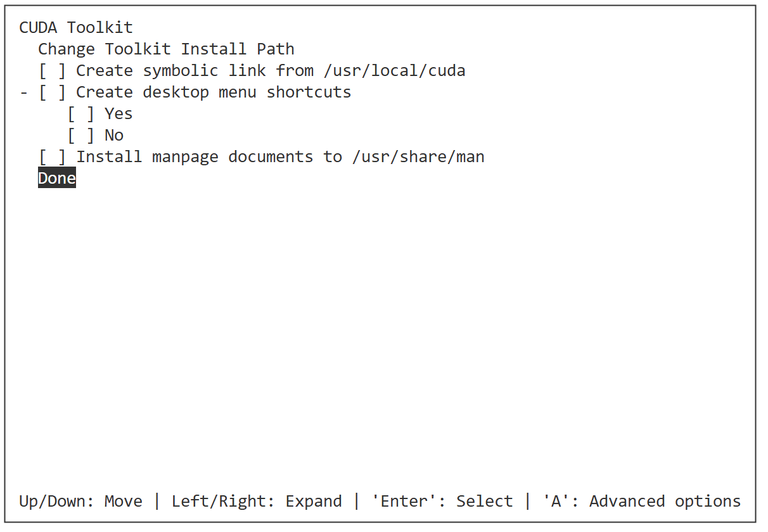
Task: Click the 'Yes' label text
Action: click(x=118, y=114)
